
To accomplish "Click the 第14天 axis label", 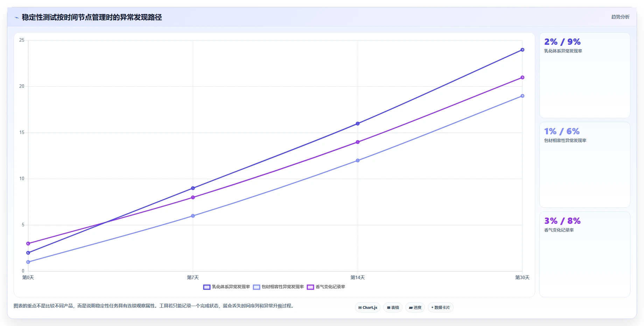I will 358,277.
